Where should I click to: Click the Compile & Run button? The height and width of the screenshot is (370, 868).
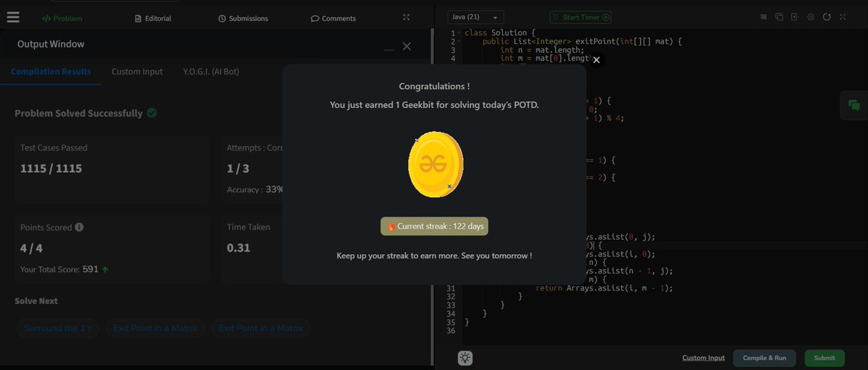(765, 358)
